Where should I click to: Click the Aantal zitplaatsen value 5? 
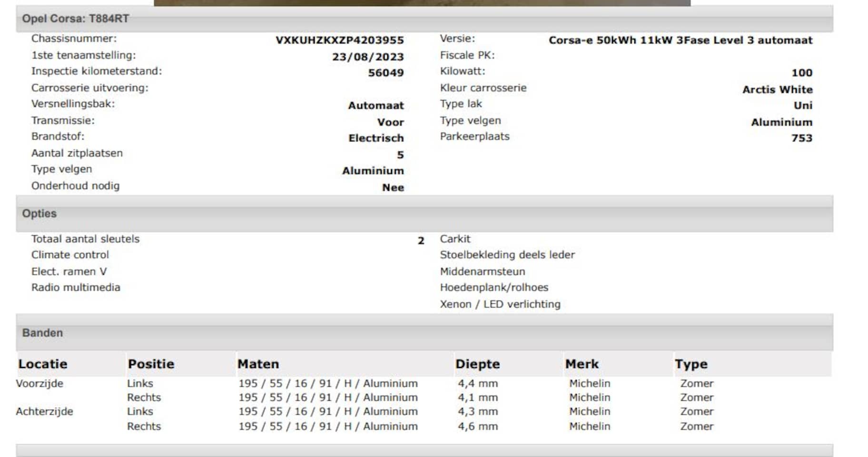pos(400,155)
